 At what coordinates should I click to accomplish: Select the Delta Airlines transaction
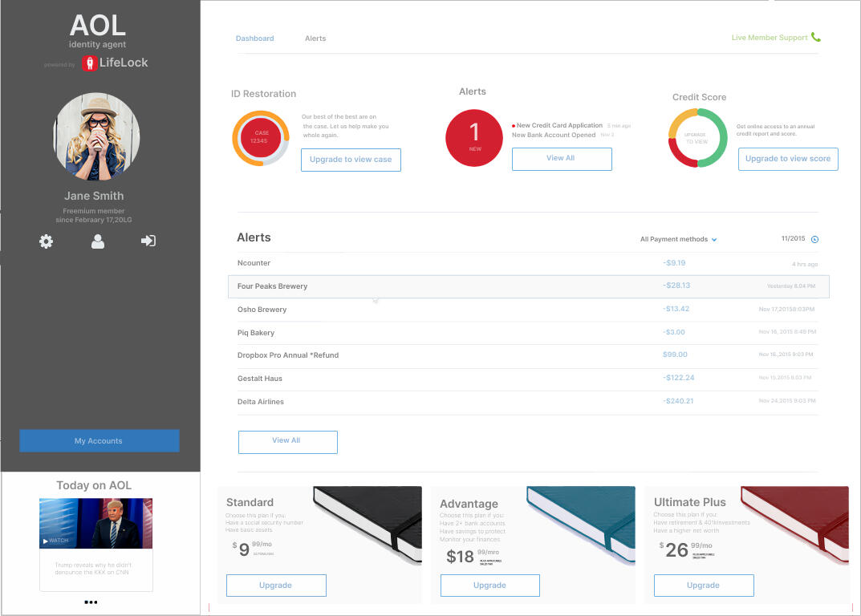pyautogui.click(x=528, y=402)
